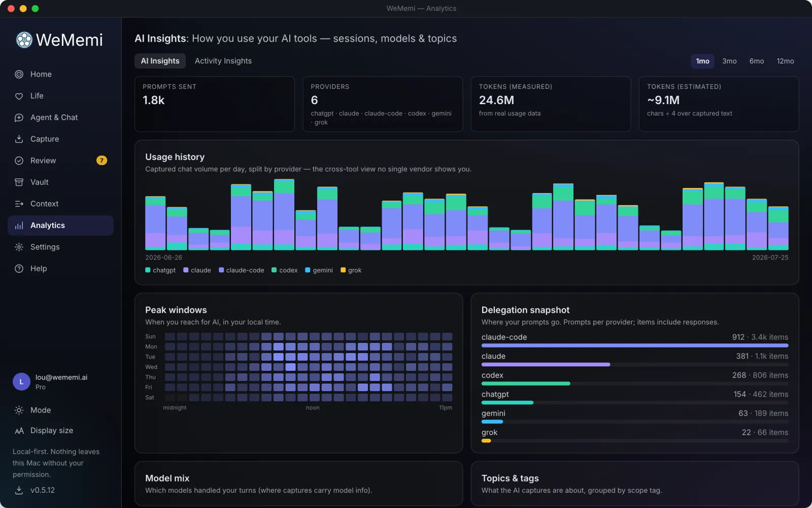Select the 1mo time range
Screen dimensions: 812x508
pyautogui.click(x=702, y=61)
